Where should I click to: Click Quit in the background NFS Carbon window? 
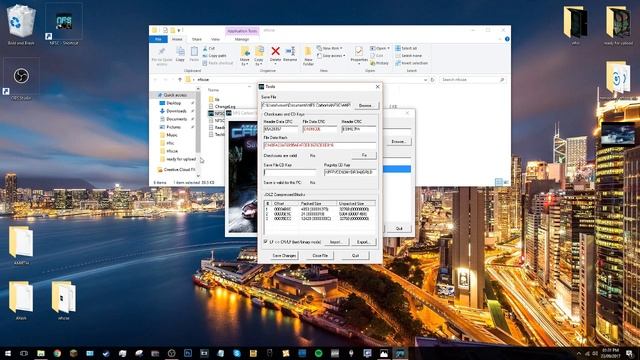(x=399, y=229)
